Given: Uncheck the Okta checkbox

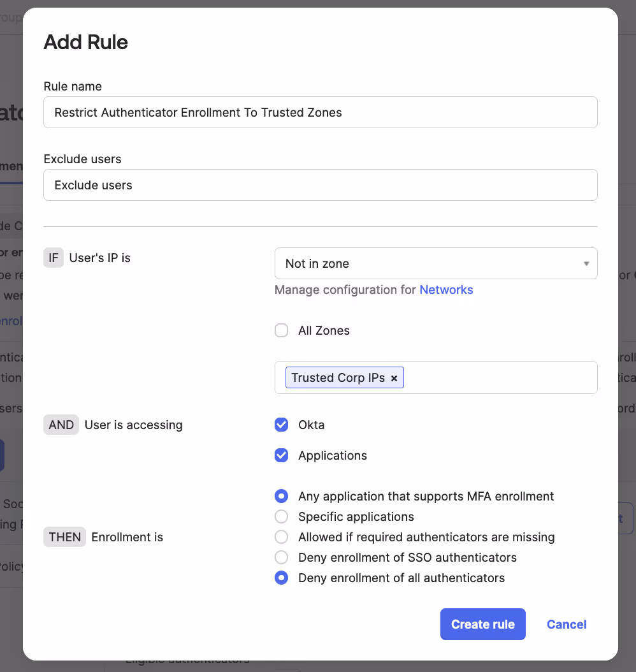Looking at the screenshot, I should pos(282,425).
